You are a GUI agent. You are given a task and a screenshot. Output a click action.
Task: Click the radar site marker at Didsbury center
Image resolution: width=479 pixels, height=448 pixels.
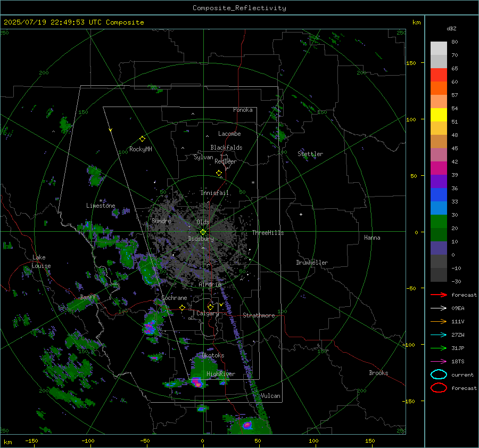203,232
